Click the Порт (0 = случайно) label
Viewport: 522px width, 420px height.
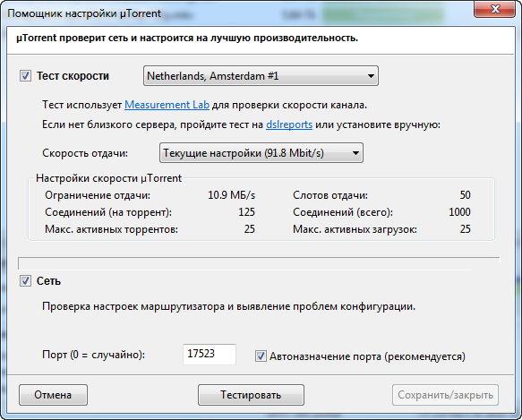coord(93,355)
